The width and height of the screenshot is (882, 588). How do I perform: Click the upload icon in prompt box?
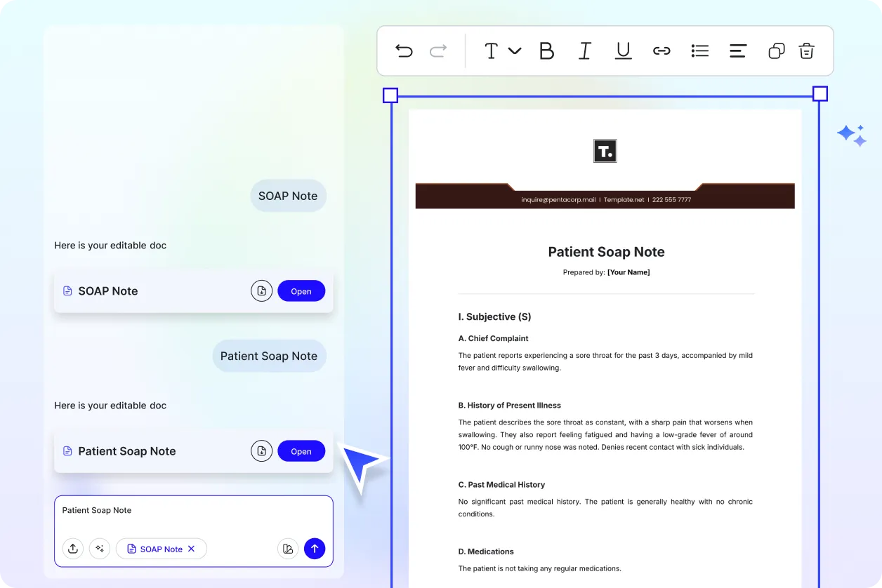[73, 549]
